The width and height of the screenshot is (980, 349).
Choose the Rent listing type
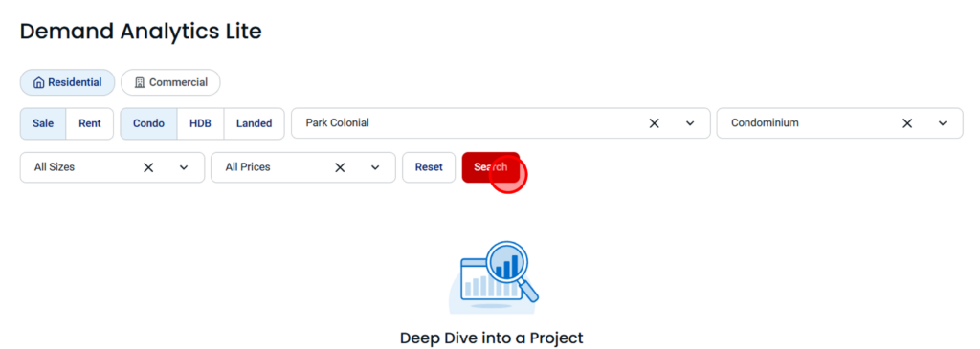(x=90, y=123)
